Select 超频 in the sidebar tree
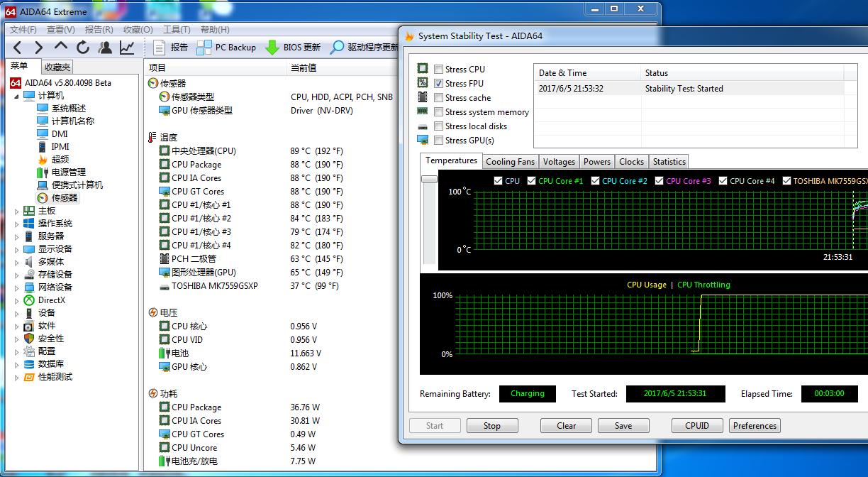 coord(60,160)
